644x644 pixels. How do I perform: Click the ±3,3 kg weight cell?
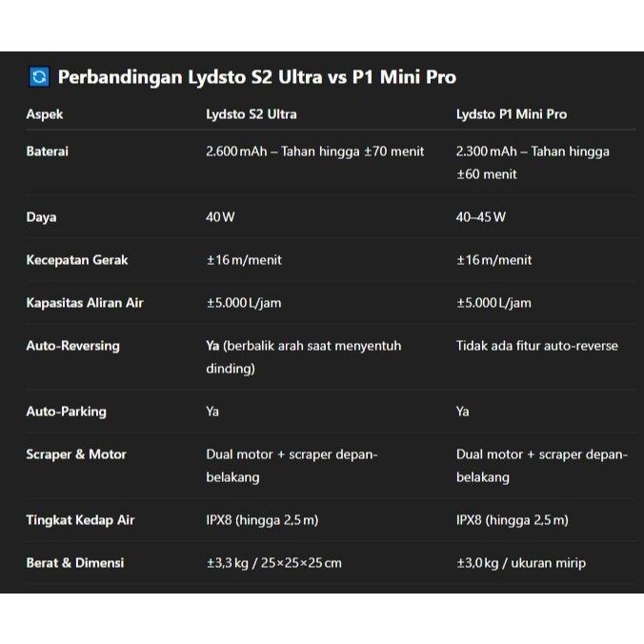(274, 562)
